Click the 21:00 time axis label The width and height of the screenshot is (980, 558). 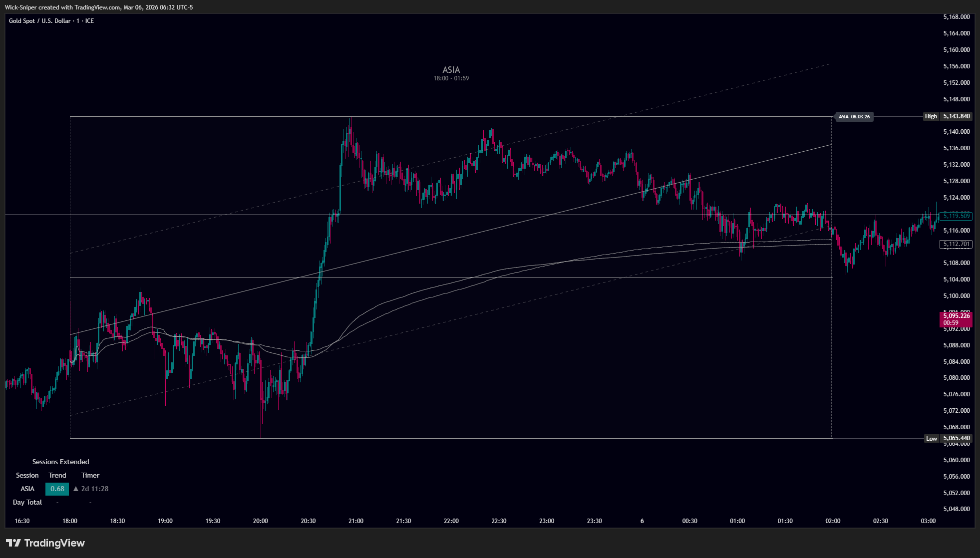click(355, 521)
